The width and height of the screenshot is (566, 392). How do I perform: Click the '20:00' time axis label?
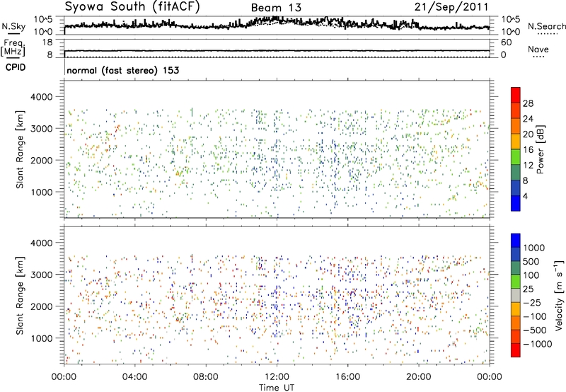(x=418, y=377)
